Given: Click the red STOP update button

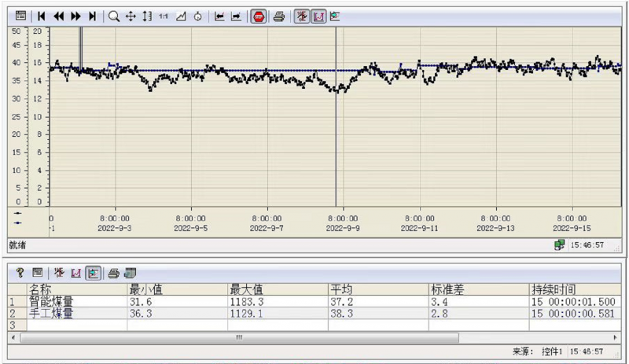Looking at the screenshot, I should [x=259, y=16].
